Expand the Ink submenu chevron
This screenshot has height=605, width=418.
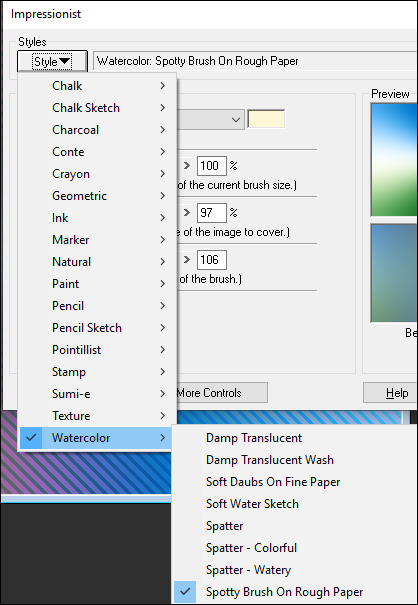coord(162,218)
